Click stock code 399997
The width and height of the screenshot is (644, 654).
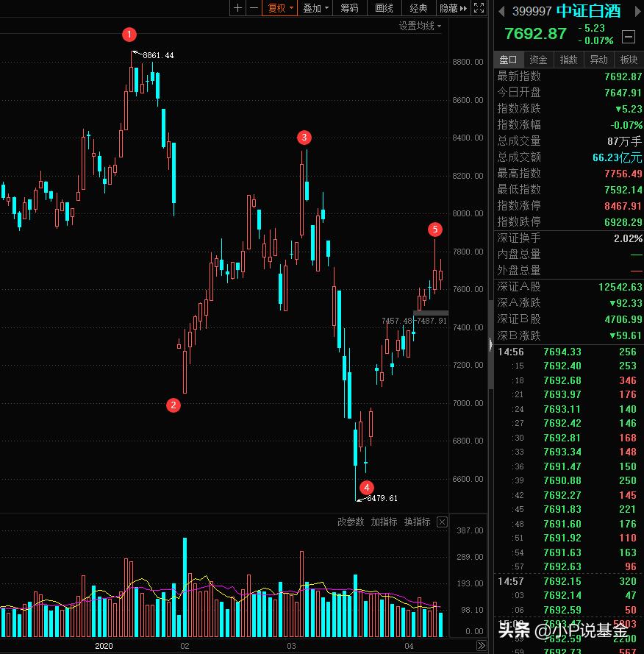(532, 11)
